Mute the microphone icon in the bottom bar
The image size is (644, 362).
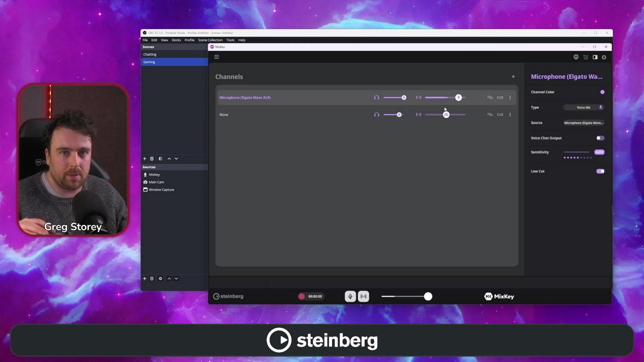350,296
